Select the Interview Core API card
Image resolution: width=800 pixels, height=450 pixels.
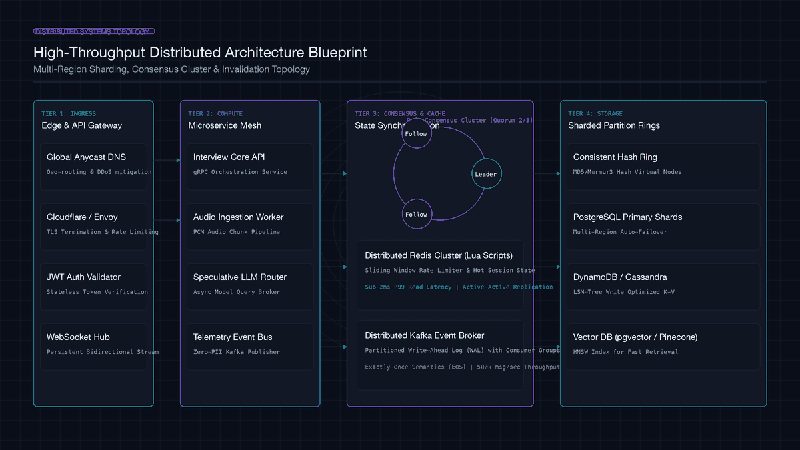point(250,166)
